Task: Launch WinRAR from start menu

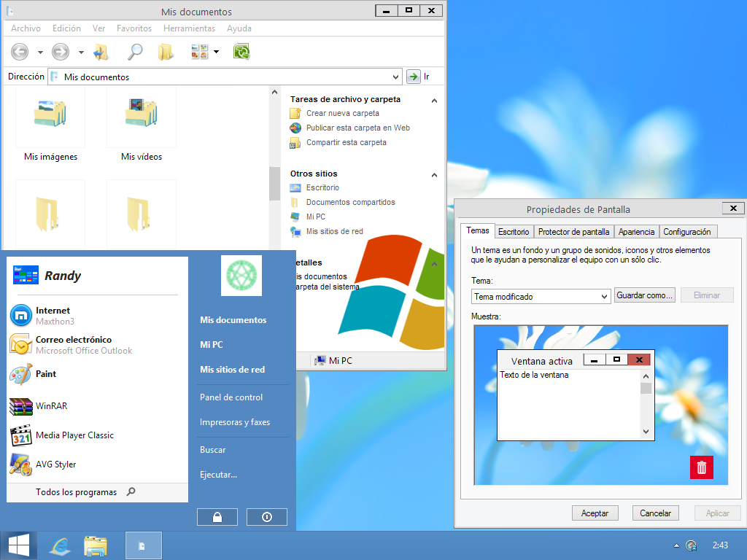Action: pos(21,406)
